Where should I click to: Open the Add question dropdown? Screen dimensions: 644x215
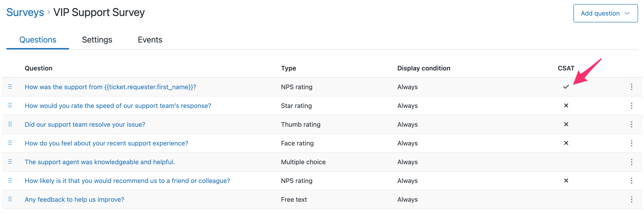point(605,13)
